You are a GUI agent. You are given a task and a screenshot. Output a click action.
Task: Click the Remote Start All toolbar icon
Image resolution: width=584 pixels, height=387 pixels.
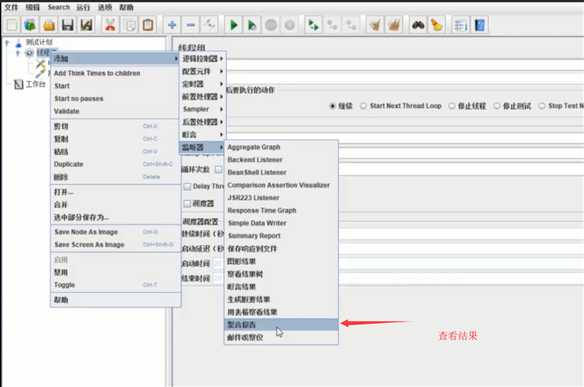[x=313, y=25]
